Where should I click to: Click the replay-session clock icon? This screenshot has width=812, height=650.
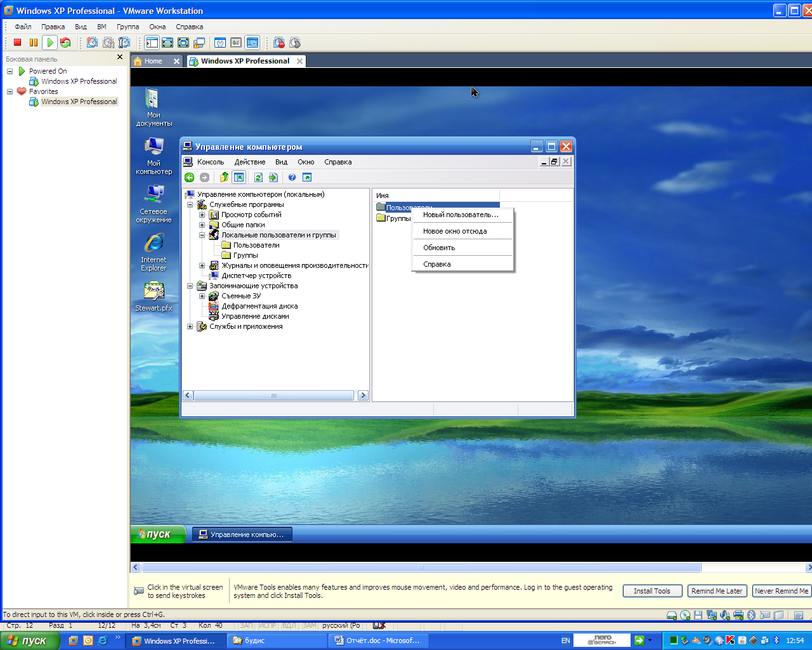[x=295, y=43]
